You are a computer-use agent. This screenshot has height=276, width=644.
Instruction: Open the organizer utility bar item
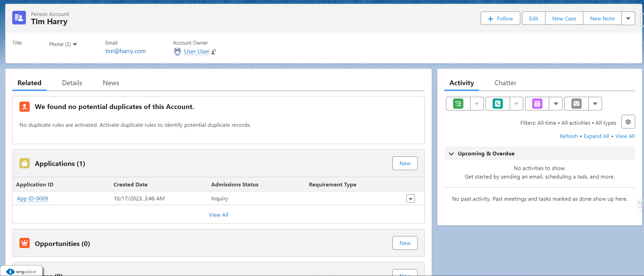[22, 272]
